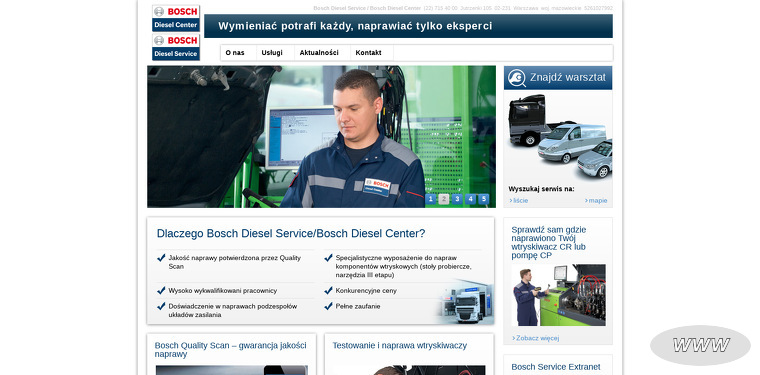This screenshot has width=760, height=375.
Task: Open Bosch Quality Scan gwarancja jakości heading
Action: coord(230,350)
